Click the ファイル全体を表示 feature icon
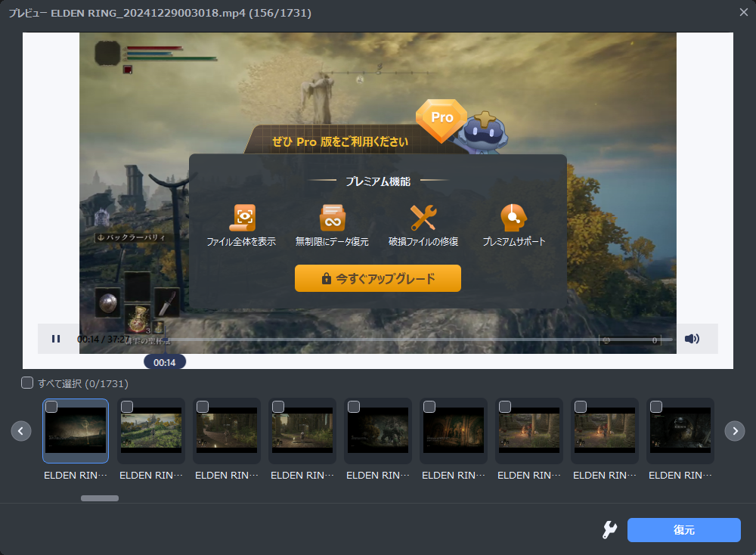 tap(242, 218)
